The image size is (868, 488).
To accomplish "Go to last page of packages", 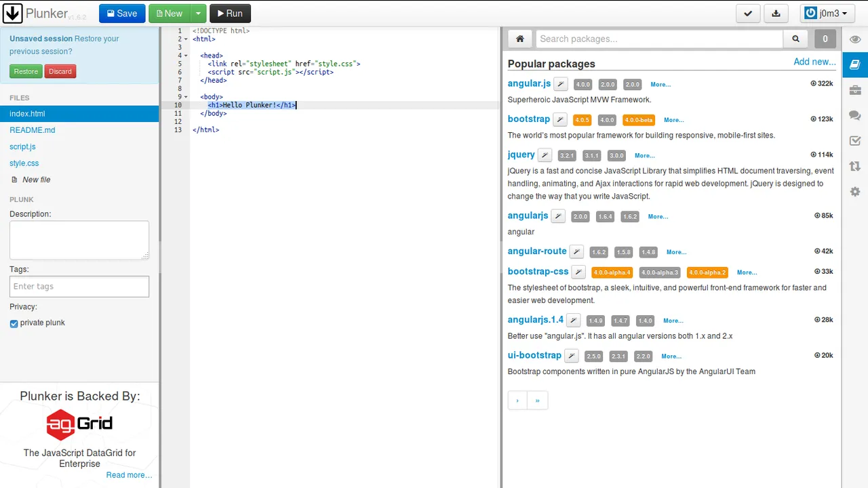I will tap(537, 401).
